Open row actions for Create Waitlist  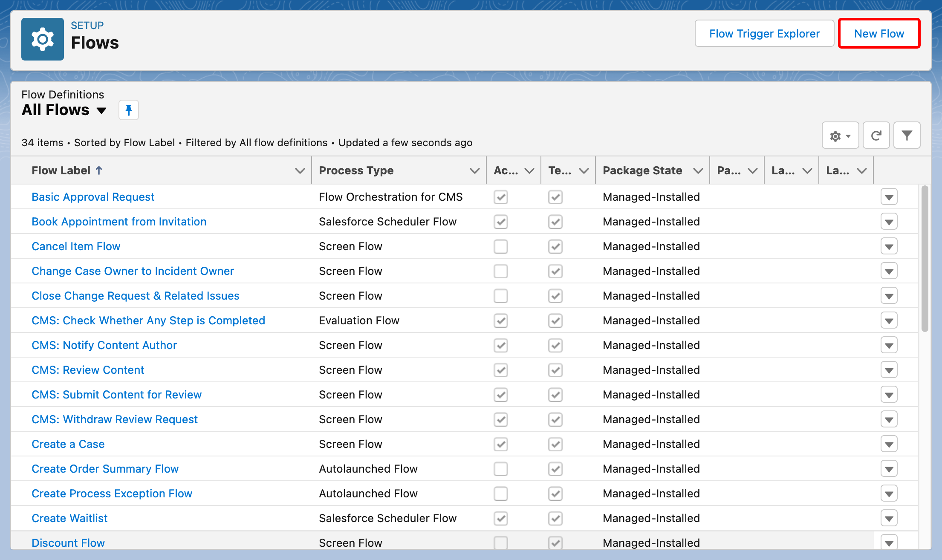pyautogui.click(x=889, y=519)
